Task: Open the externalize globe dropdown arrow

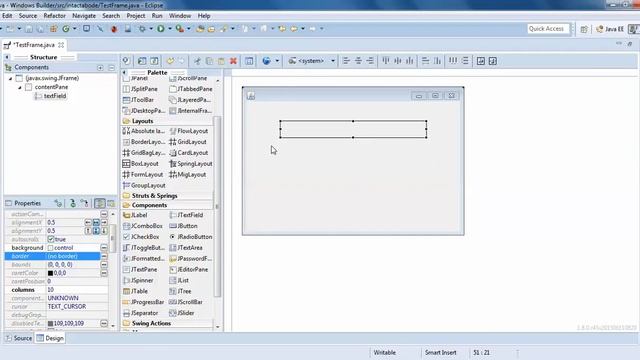Action: (x=277, y=61)
